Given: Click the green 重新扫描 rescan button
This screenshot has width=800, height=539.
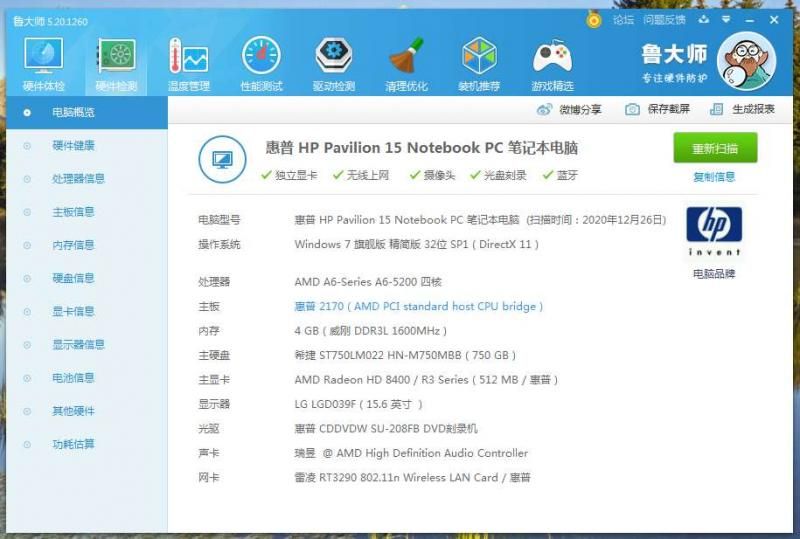Looking at the screenshot, I should click(715, 148).
